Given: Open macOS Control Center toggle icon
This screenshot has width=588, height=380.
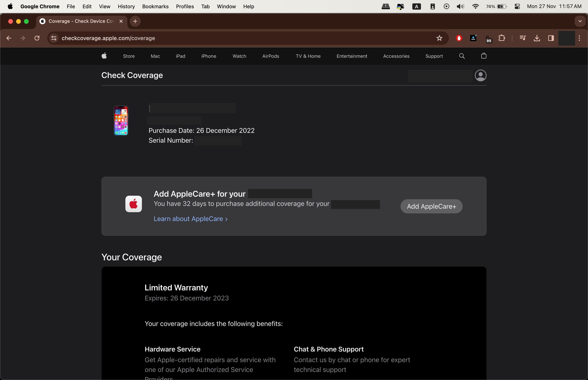Looking at the screenshot, I should 517,7.
